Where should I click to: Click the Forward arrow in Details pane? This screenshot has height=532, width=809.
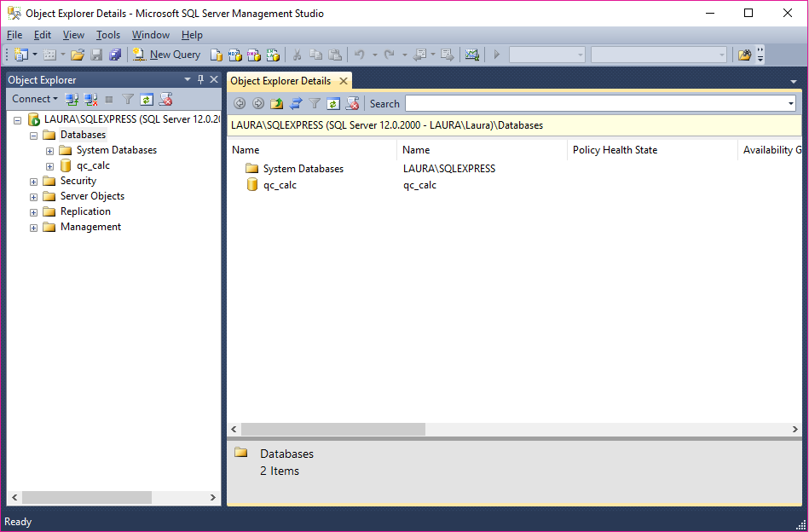click(258, 103)
